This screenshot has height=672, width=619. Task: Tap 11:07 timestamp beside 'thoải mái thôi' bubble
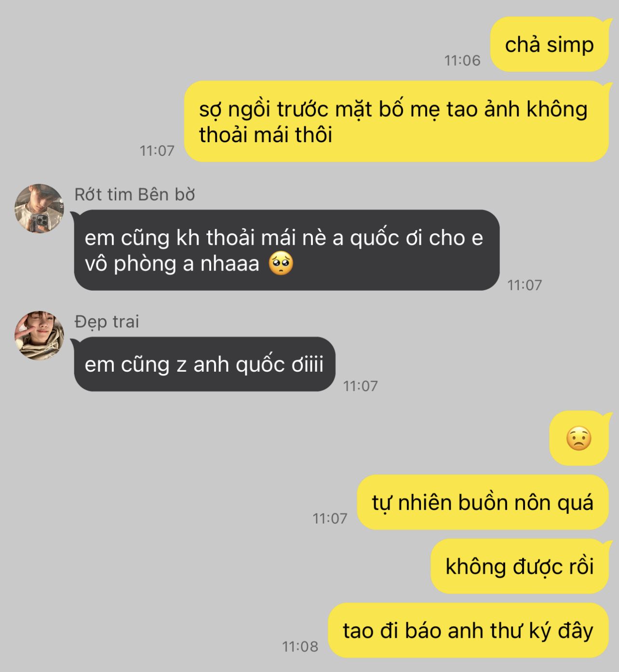[x=157, y=150]
